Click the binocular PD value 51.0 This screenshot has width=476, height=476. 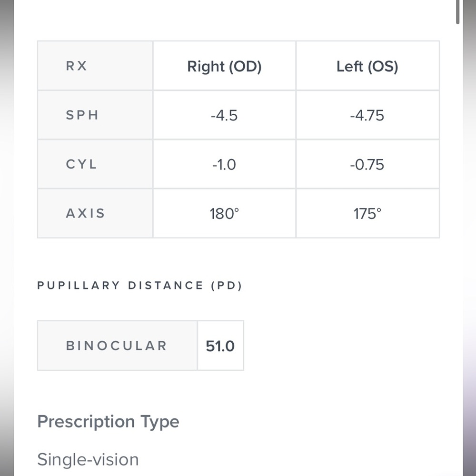(220, 346)
